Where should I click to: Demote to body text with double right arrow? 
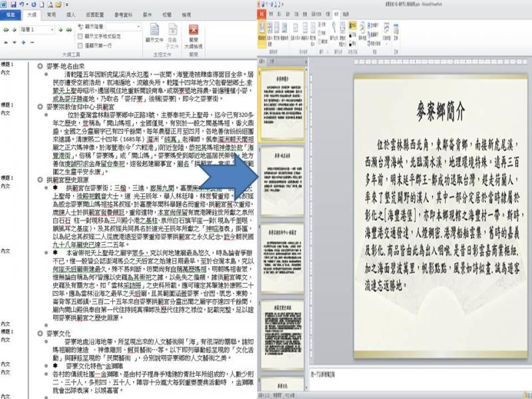point(70,30)
